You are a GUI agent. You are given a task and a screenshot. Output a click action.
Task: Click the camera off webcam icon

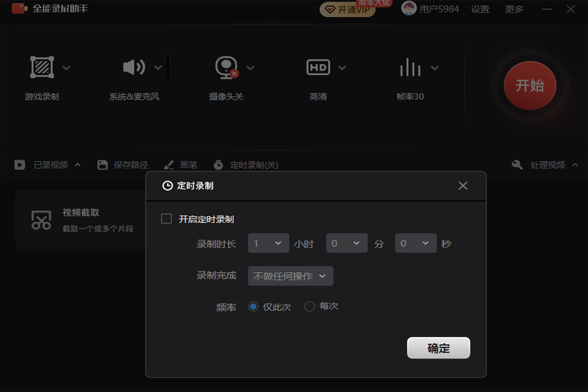pos(226,68)
